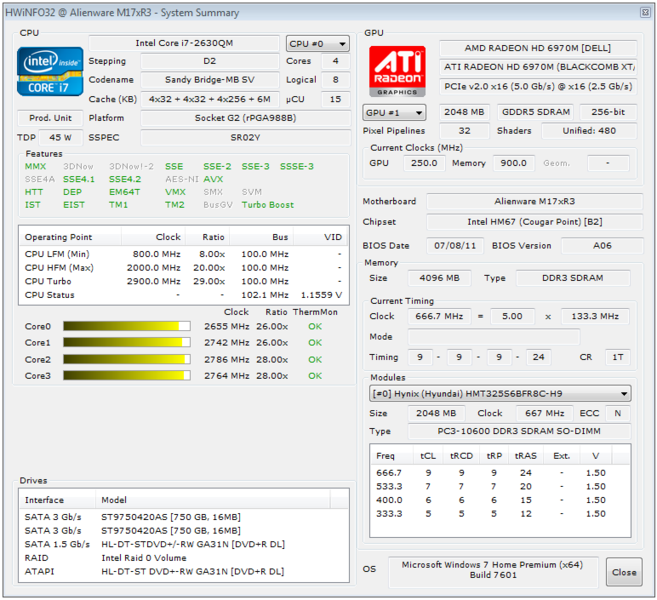
Task: Click the PCIe v2.0 x16 bus field
Action: tap(538, 86)
